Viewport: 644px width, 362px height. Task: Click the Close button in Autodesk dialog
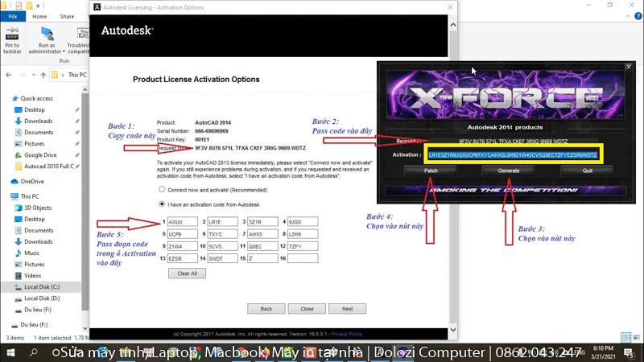tap(307, 309)
